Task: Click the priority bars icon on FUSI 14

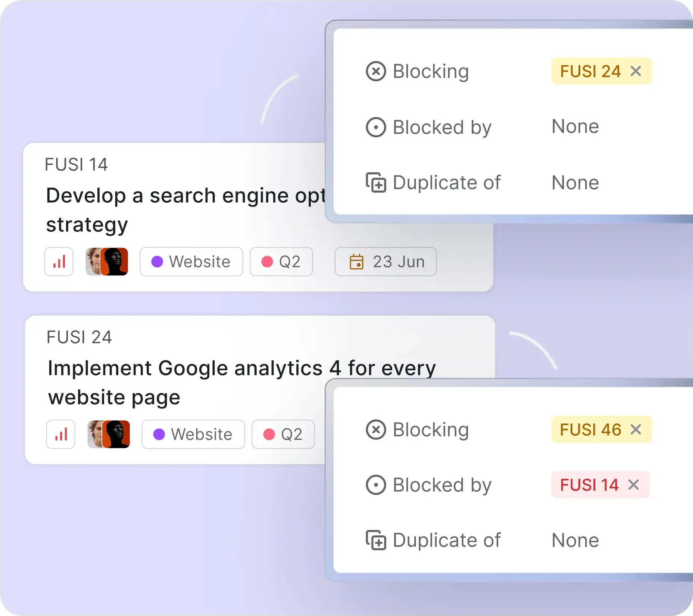Action: point(59,262)
